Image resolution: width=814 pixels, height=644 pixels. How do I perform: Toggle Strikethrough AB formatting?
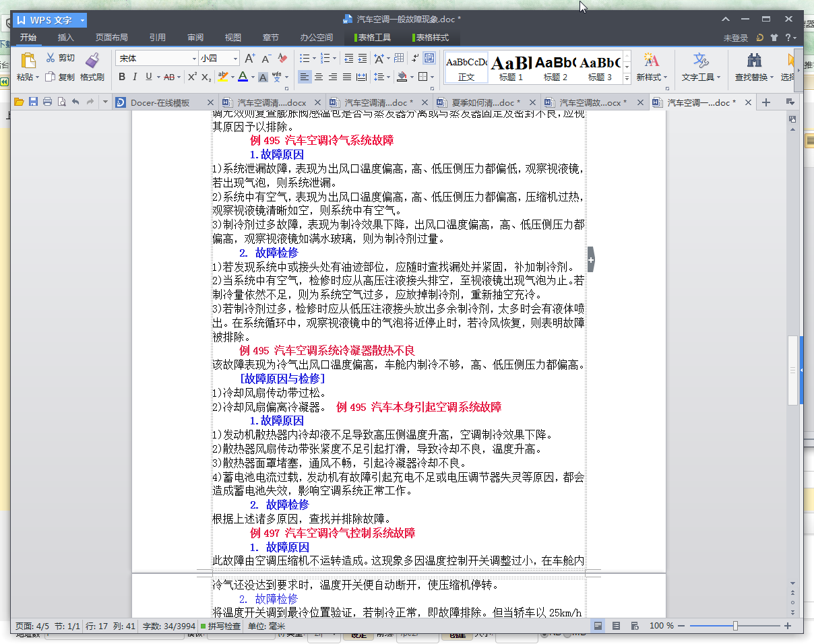point(169,77)
